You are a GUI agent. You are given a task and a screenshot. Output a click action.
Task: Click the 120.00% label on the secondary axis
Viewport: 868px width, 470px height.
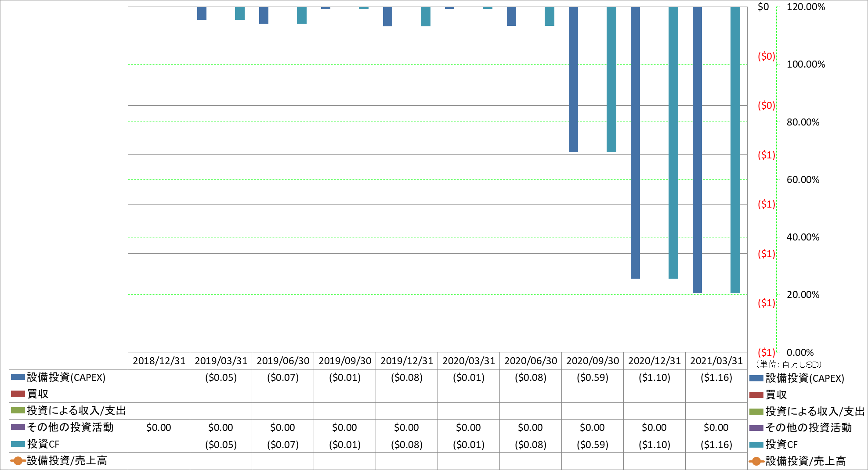[806, 7]
